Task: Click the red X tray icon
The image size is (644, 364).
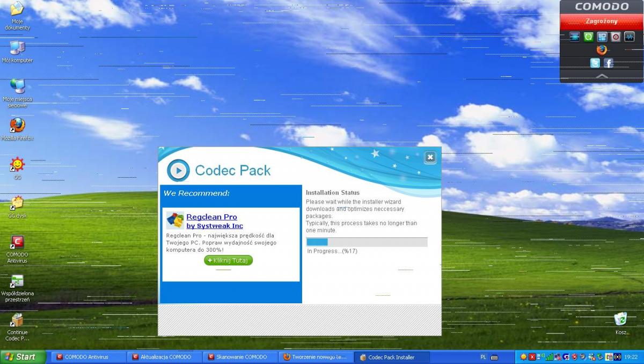Action: point(532,357)
